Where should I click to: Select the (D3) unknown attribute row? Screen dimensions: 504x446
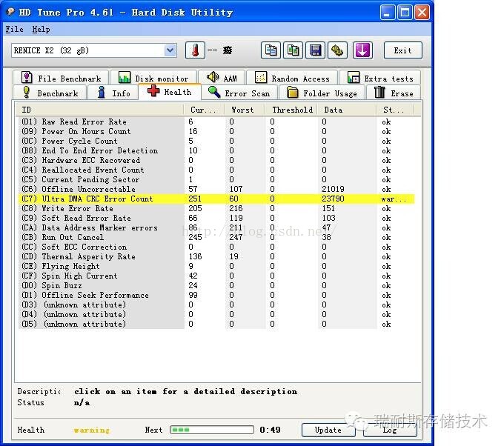(x=216, y=305)
